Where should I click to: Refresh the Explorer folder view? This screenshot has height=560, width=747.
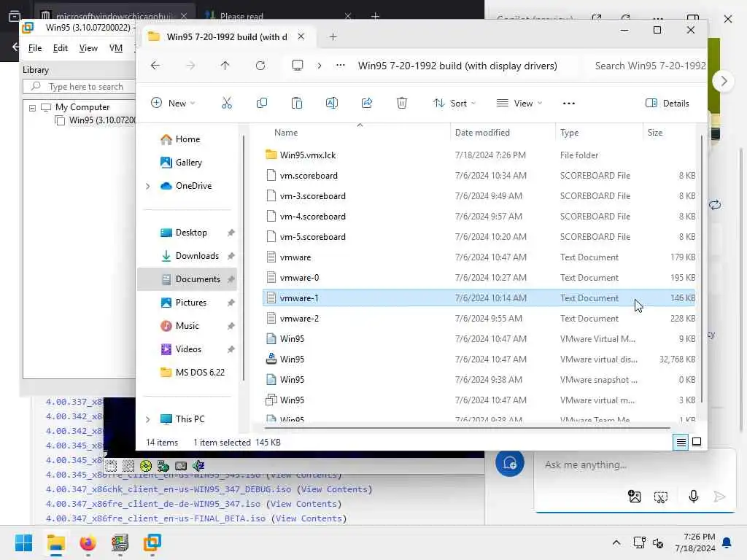[x=260, y=65]
